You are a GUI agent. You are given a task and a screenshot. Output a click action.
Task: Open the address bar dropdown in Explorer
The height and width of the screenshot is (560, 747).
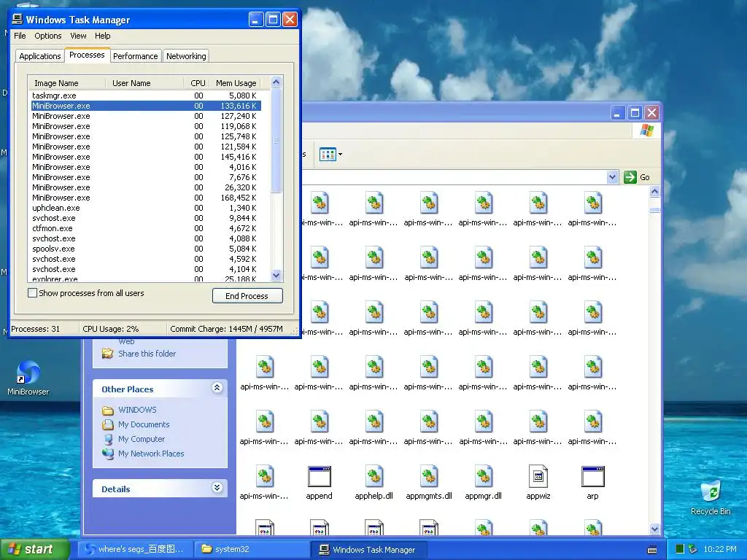[x=612, y=177]
